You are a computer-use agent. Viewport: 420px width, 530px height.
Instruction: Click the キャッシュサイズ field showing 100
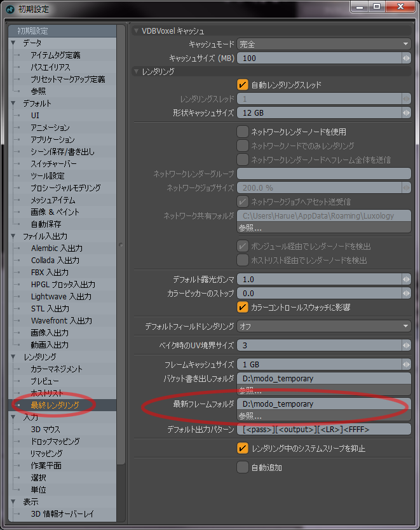[320, 58]
